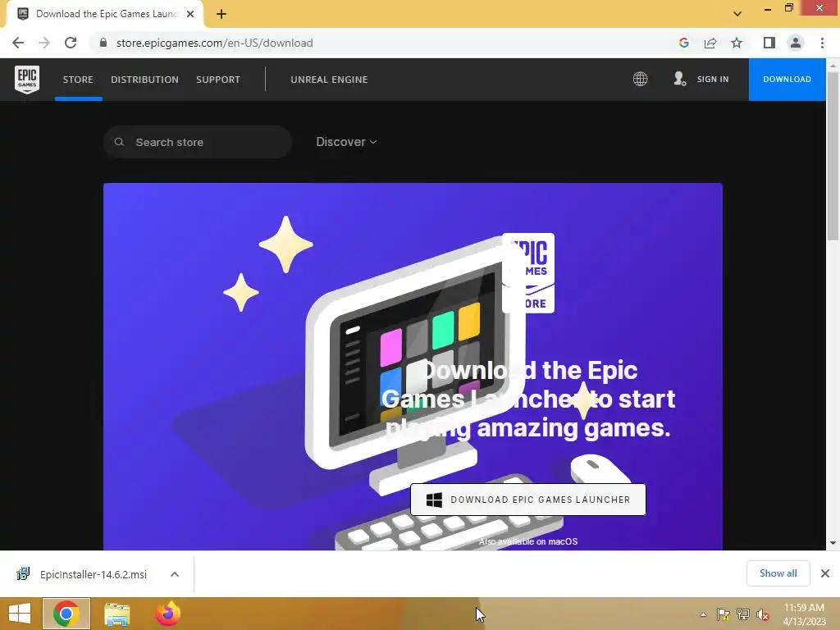840x630 pixels.
Task: Click the Sign In link
Action: pyautogui.click(x=713, y=80)
